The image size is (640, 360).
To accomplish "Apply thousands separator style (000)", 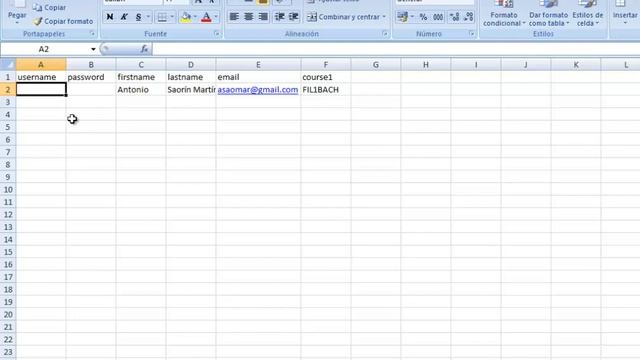I will (x=438, y=17).
